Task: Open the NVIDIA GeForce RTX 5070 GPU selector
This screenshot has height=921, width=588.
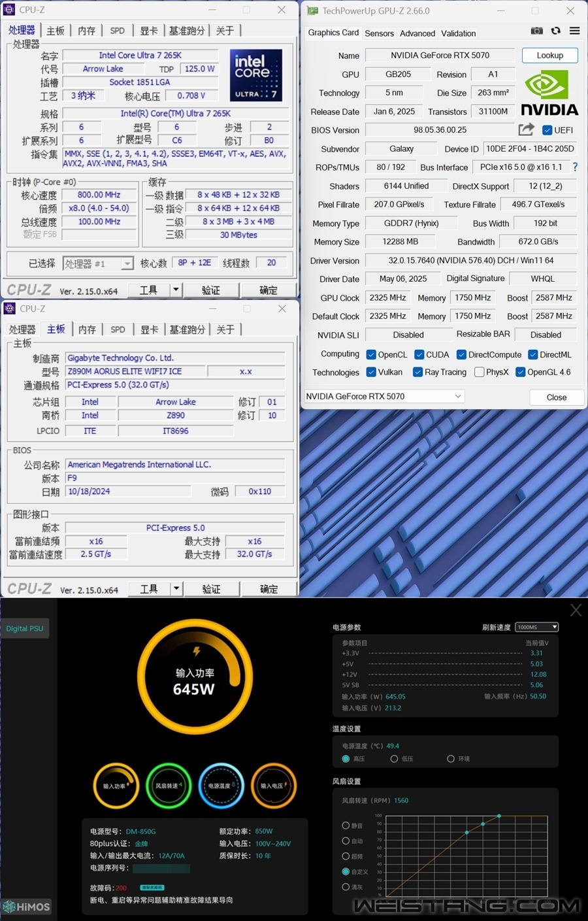Action: (384, 396)
